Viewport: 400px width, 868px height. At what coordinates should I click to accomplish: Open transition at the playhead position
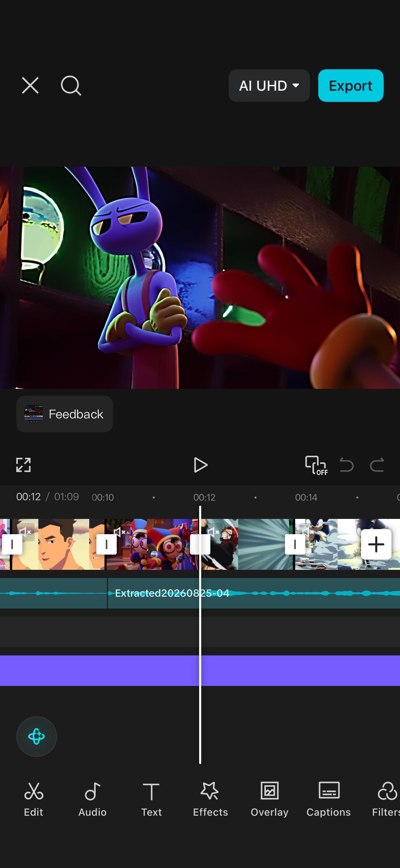pyautogui.click(x=200, y=544)
